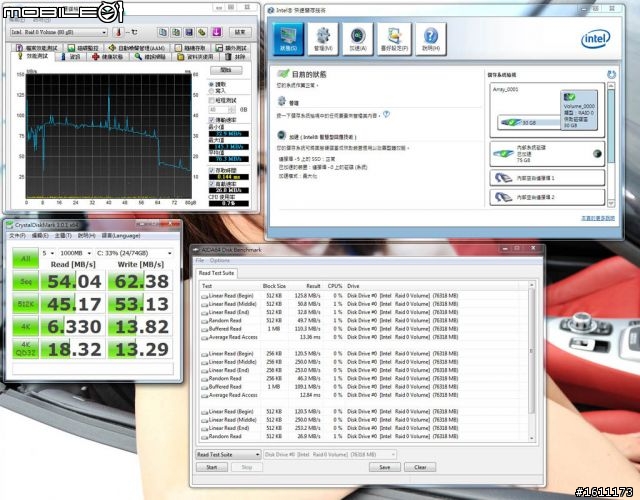The width and height of the screenshot is (640, 500).
Task: Select internal empty port 1 entry
Action: tap(547, 178)
